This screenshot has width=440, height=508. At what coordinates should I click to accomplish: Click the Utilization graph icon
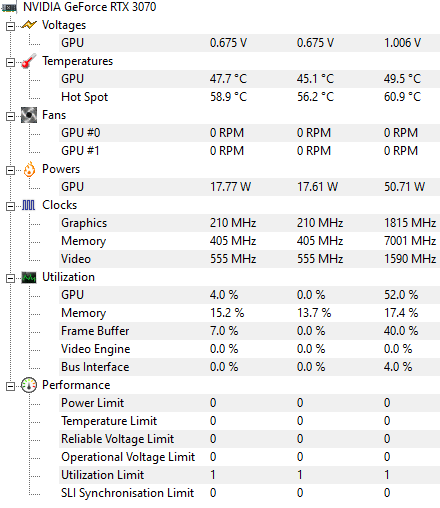(29, 277)
